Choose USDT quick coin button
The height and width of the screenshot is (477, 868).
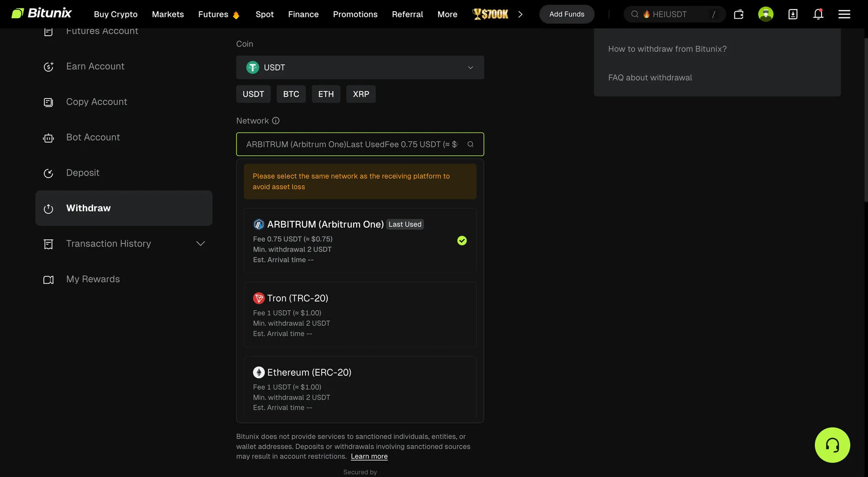pos(253,94)
